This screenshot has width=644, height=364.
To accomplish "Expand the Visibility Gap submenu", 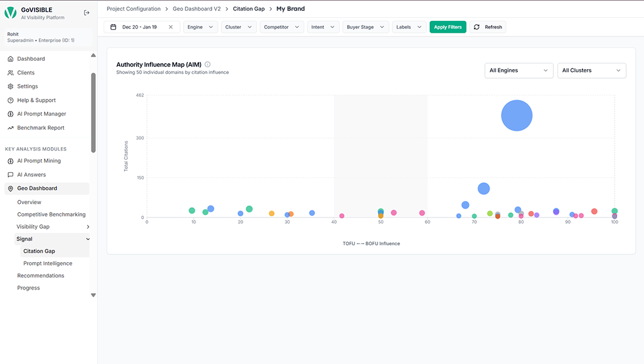I will coord(88,227).
